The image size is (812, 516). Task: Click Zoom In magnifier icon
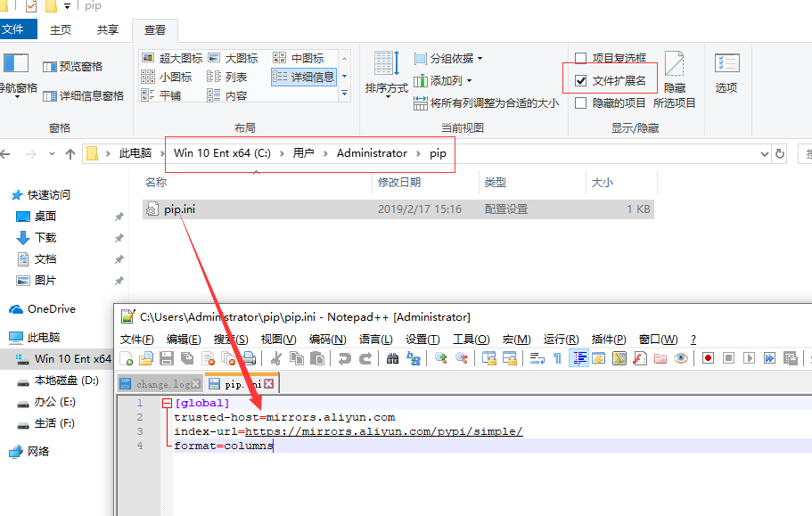point(440,358)
